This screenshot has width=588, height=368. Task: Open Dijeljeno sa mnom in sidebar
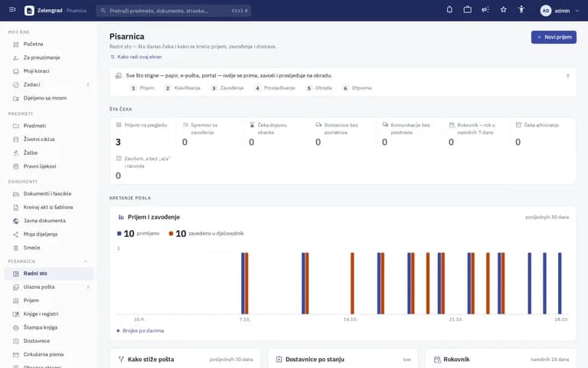click(49, 98)
